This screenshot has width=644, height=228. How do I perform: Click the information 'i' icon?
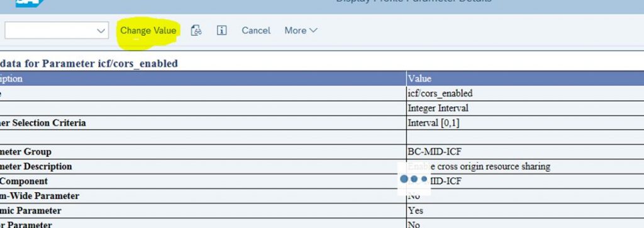point(221,30)
